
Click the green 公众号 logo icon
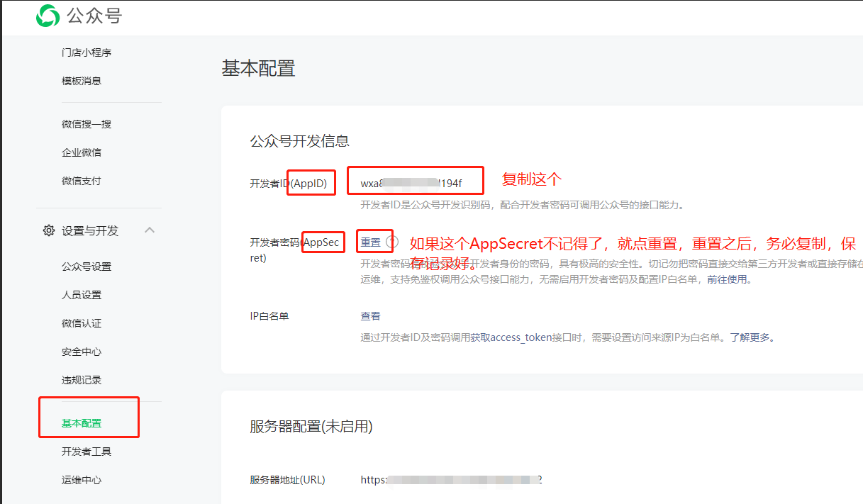(48, 16)
